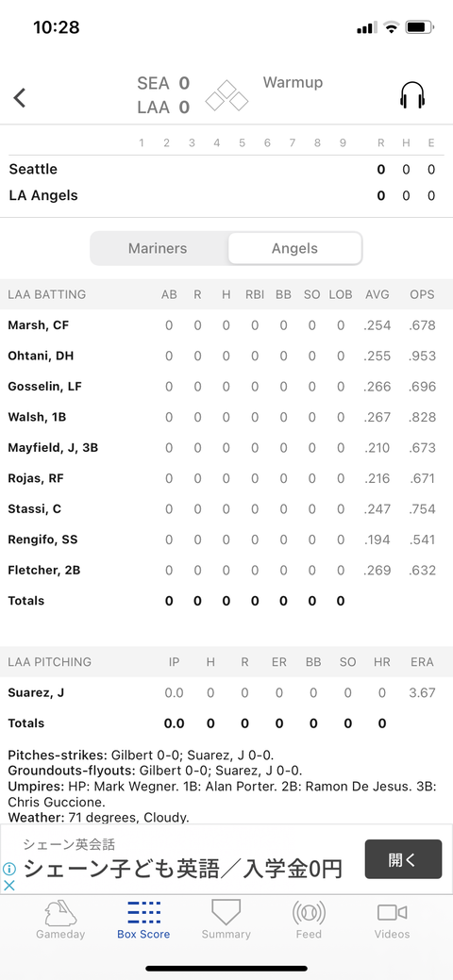453x980 pixels.
Task: Tap the base diamond indicator
Action: click(226, 95)
